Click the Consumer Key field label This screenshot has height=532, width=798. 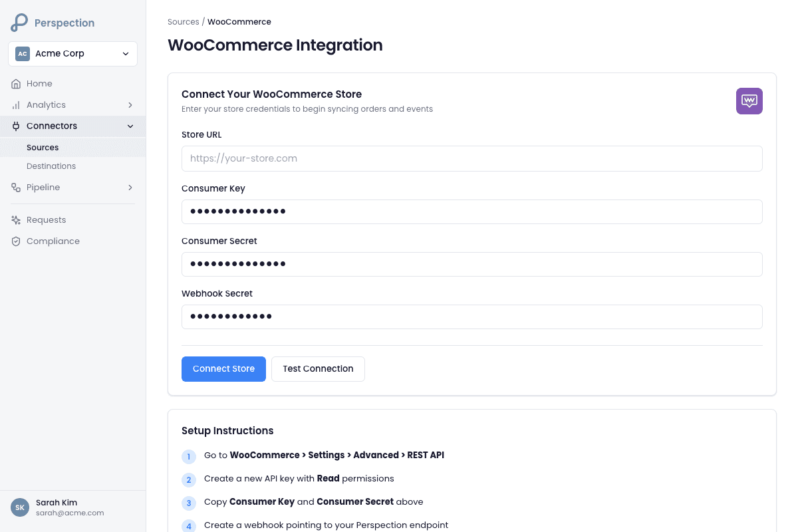[x=213, y=189]
